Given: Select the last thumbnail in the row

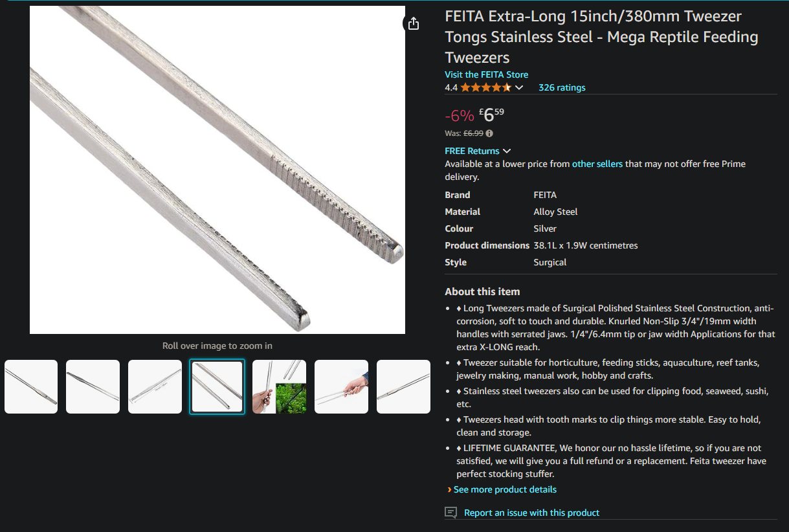Looking at the screenshot, I should 404,387.
